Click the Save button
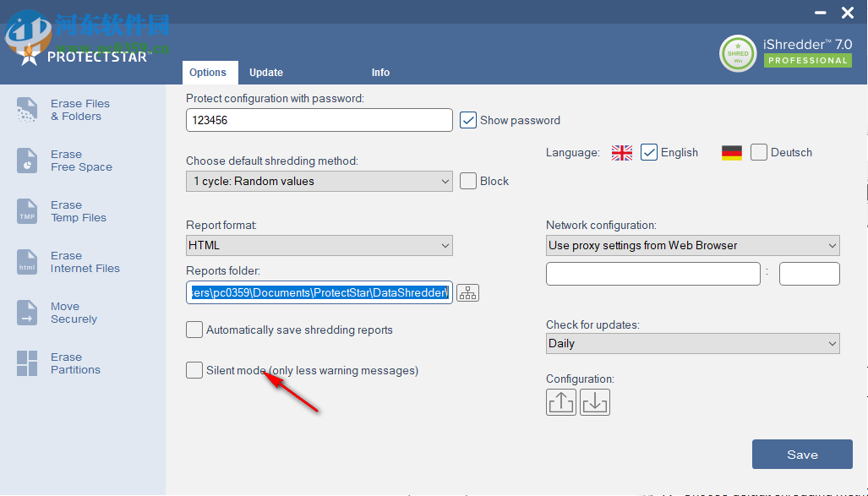This screenshot has height=496, width=868. [x=802, y=455]
